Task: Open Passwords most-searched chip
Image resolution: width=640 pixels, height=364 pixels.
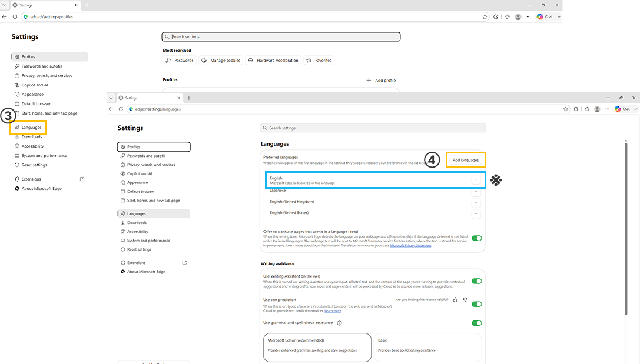Action: pyautogui.click(x=180, y=61)
